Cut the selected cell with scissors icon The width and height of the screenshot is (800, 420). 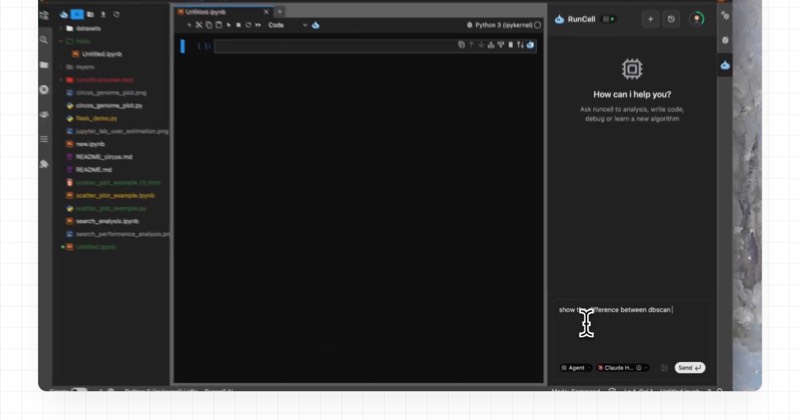pos(199,25)
